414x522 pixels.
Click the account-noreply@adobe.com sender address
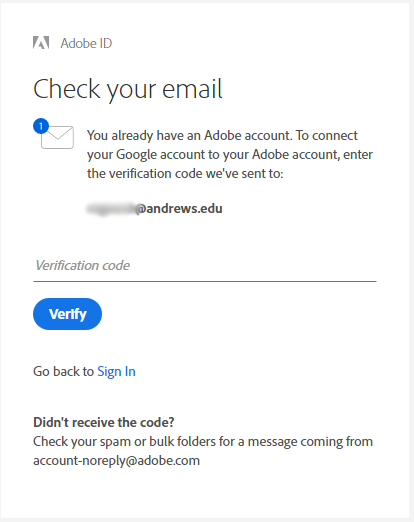pos(116,461)
